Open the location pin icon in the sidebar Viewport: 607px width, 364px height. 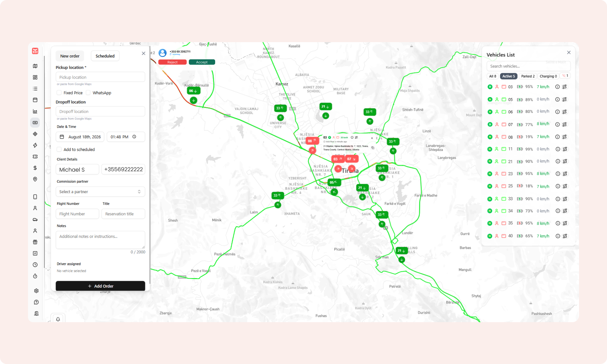coord(35,179)
